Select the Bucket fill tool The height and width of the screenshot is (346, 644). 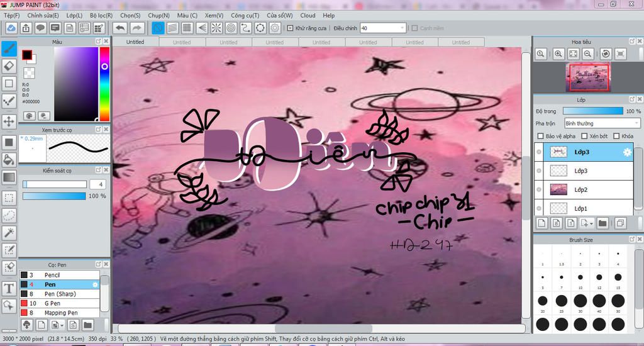click(9, 160)
